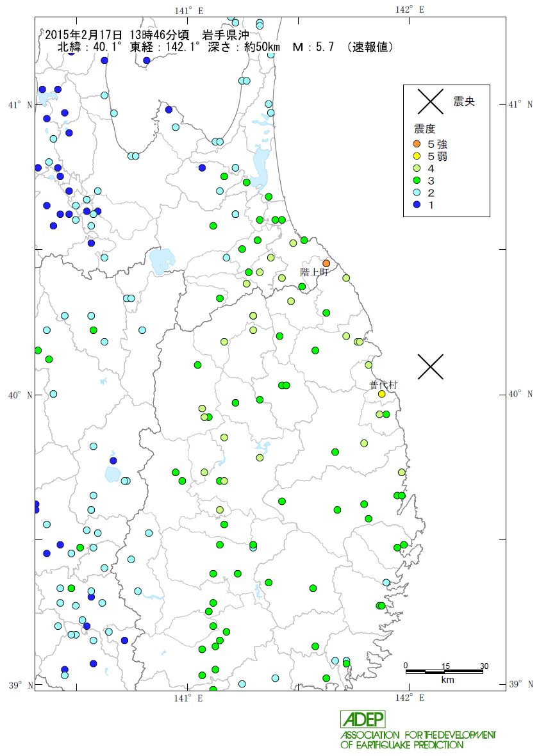Click the yellow station dot at 普代村
This screenshot has width=539, height=756.
coord(382,394)
